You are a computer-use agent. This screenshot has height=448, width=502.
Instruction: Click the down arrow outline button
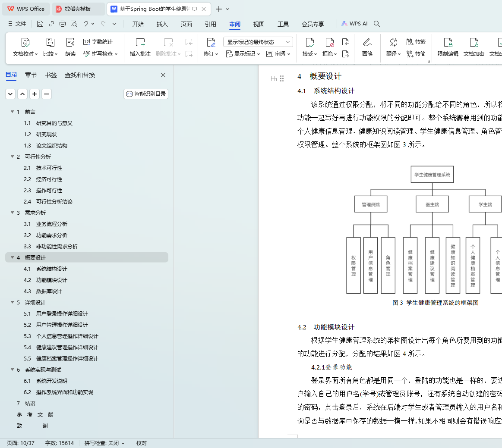point(10,94)
